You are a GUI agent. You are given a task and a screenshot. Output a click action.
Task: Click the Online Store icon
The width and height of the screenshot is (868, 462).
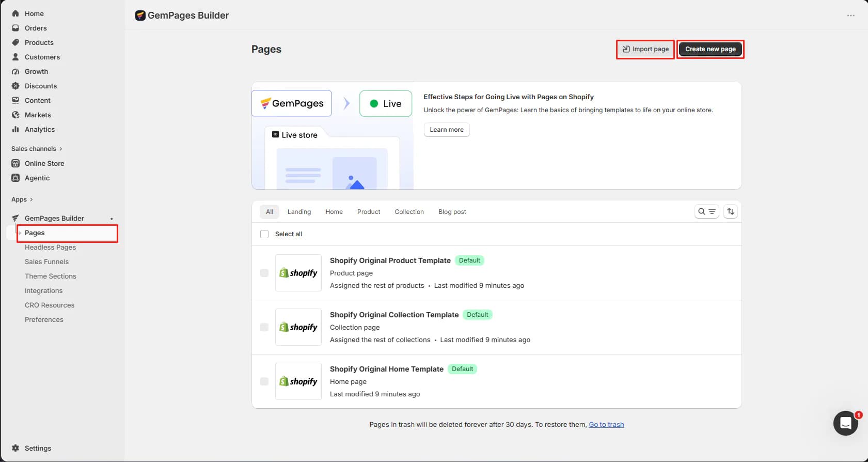pos(15,163)
